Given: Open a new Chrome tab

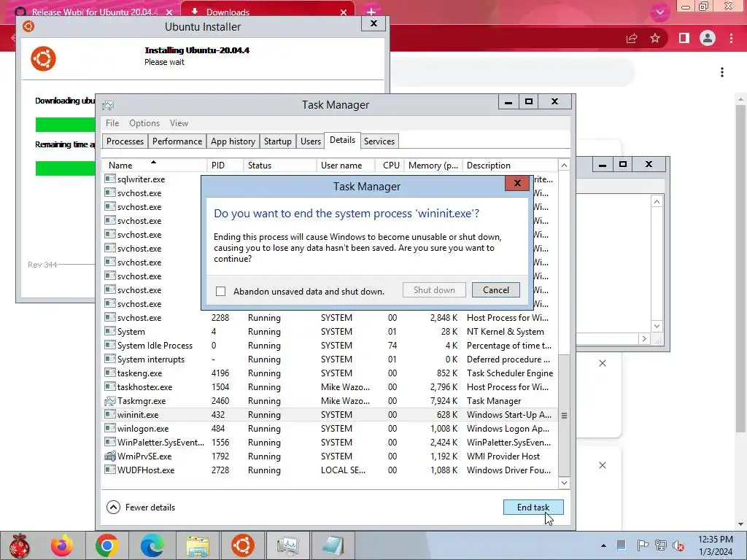Looking at the screenshot, I should pos(371,12).
